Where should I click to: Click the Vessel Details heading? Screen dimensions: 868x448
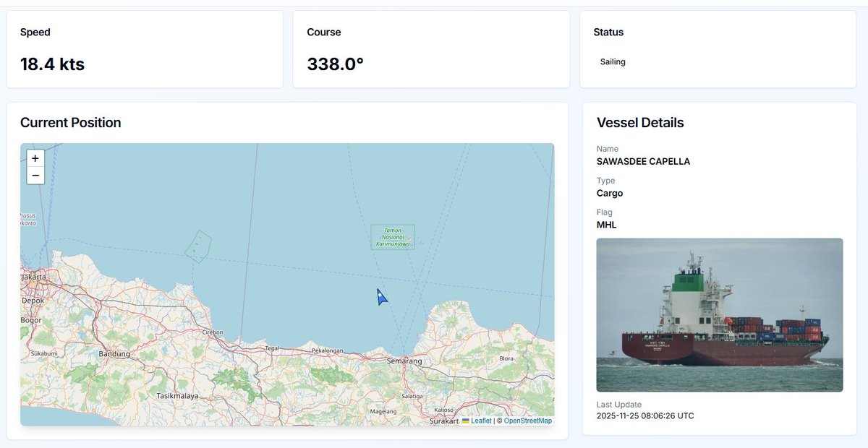pos(640,123)
